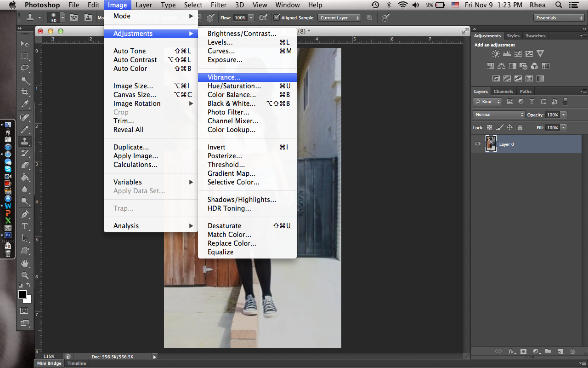Image resolution: width=588 pixels, height=368 pixels.
Task: Choose Desaturate from Adjustments submenu
Action: 247,226
